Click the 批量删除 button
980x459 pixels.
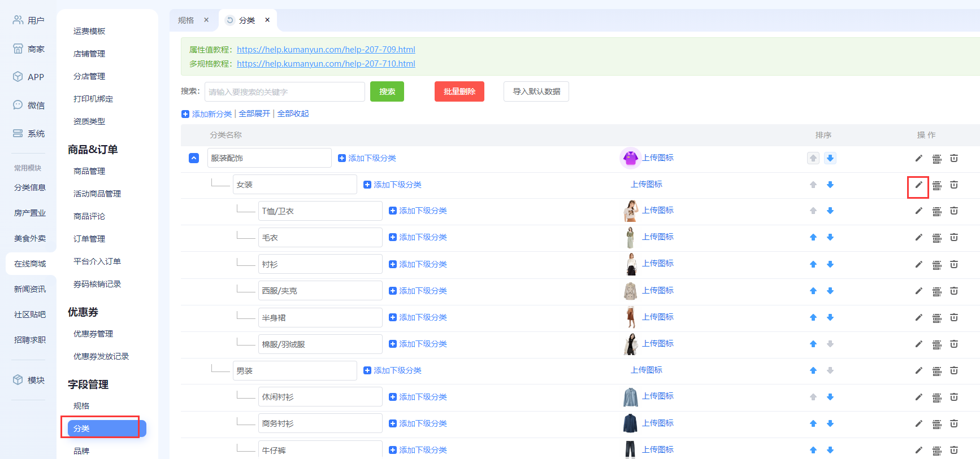[x=459, y=91]
